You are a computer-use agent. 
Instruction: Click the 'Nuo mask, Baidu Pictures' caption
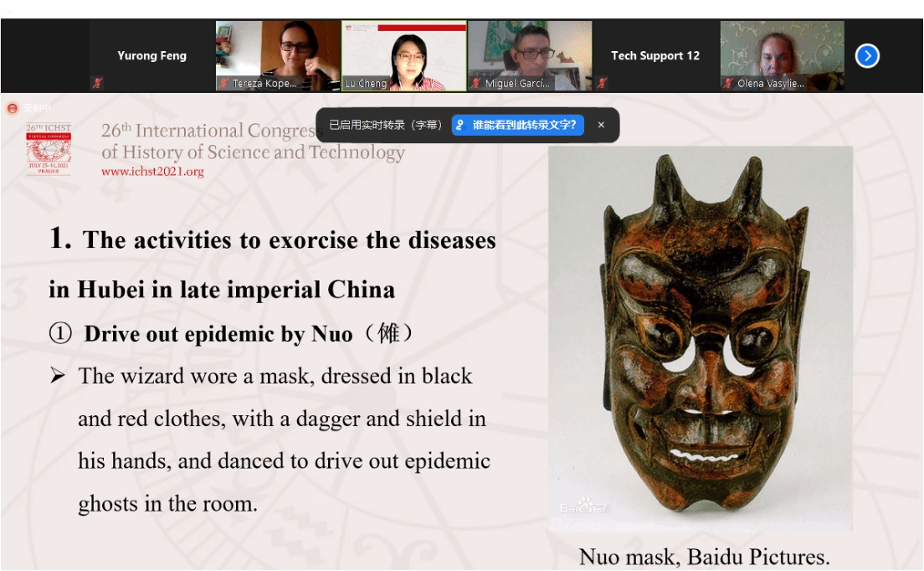coord(704,557)
